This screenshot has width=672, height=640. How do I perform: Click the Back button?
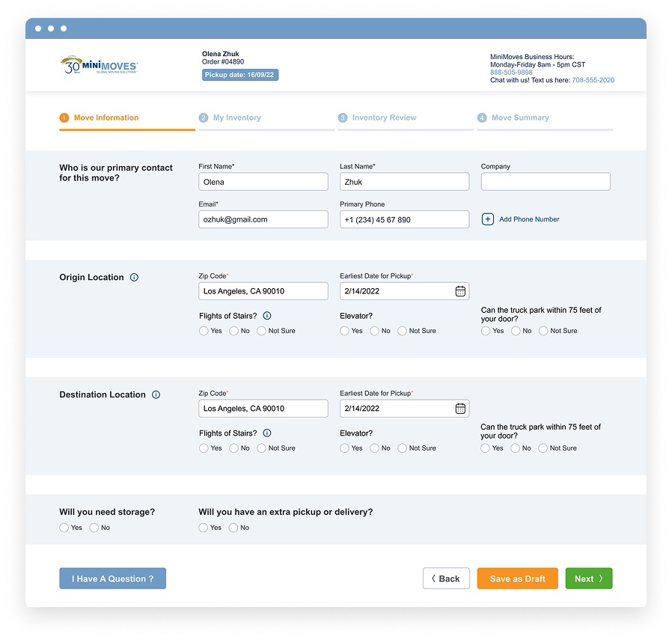(x=446, y=579)
